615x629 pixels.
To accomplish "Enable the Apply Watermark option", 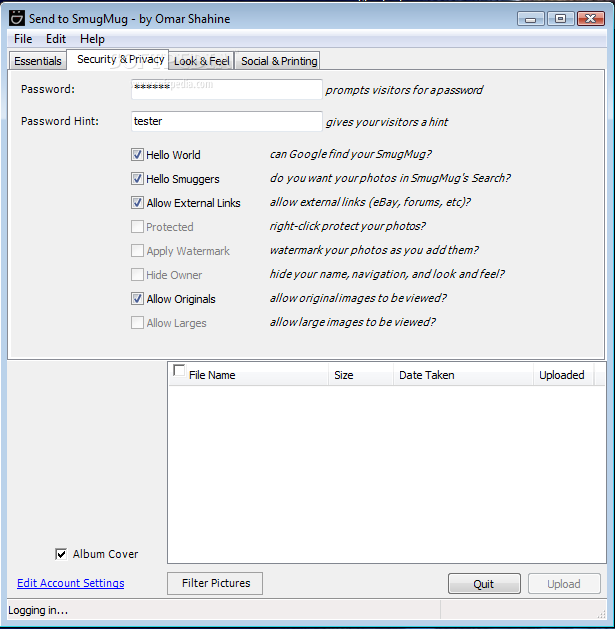I will click(x=137, y=251).
